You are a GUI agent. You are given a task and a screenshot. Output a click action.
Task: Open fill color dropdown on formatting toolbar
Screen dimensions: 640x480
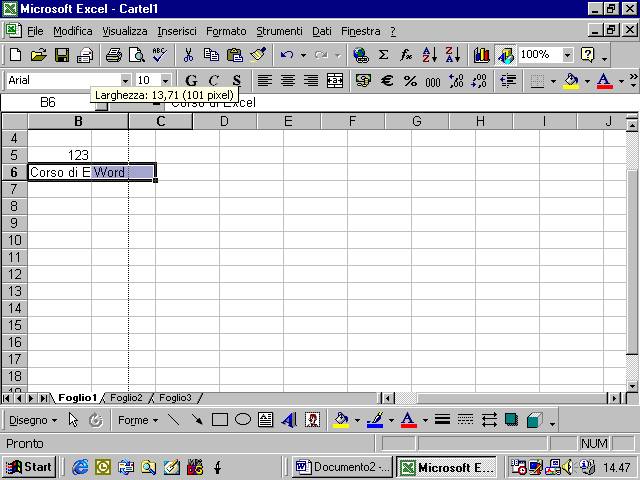(587, 81)
